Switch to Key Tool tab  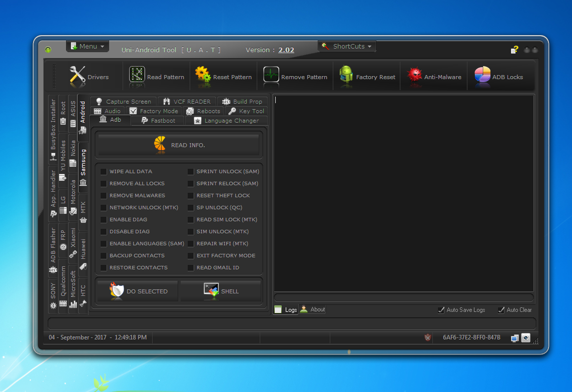point(247,111)
